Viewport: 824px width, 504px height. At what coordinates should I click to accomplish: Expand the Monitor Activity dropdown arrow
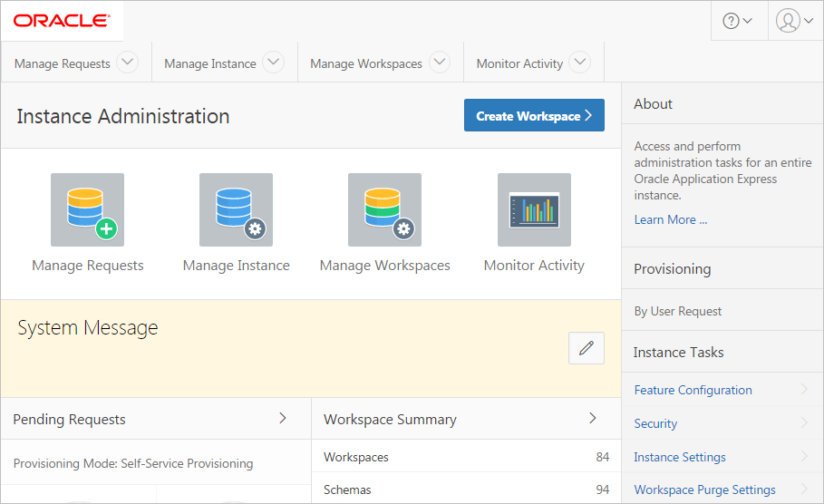click(x=580, y=63)
